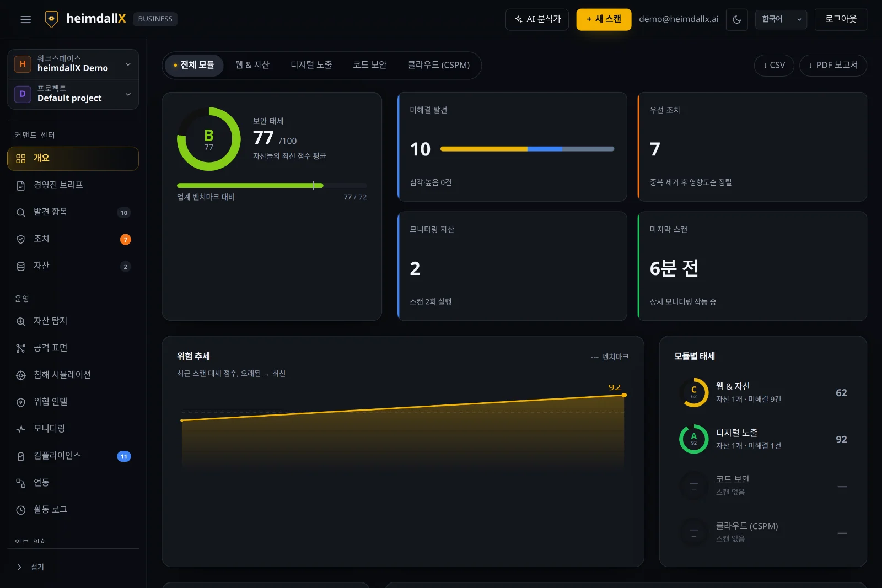
Task: Expand the heimdallX Demo workspace selector
Action: pos(73,64)
